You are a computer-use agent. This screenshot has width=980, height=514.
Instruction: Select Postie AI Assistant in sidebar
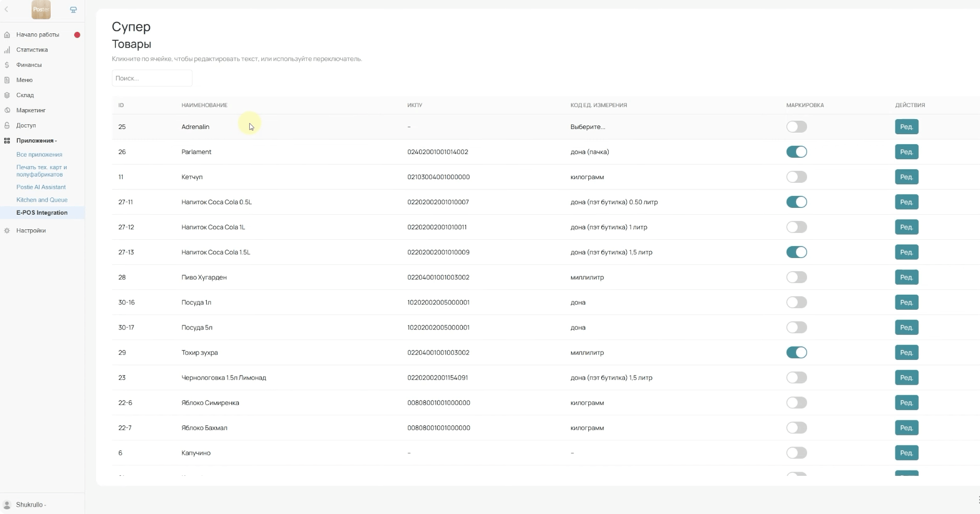(41, 187)
